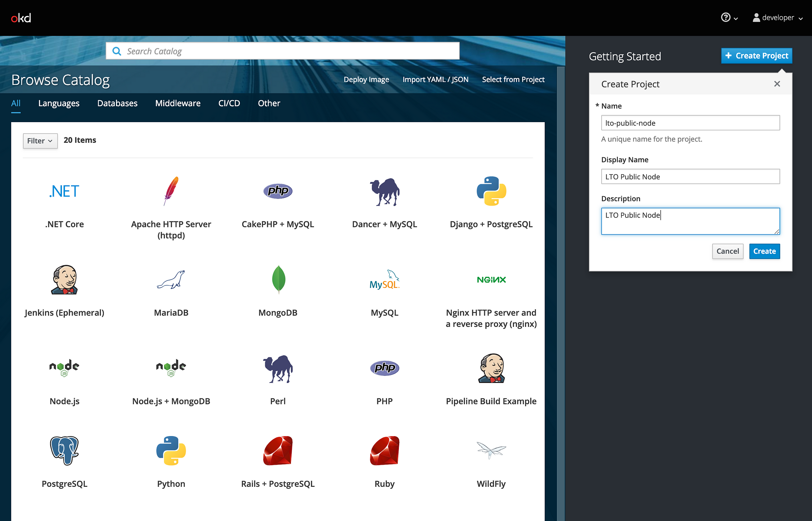The width and height of the screenshot is (812, 521).
Task: Expand the Filter dropdown menu
Action: [x=39, y=140]
